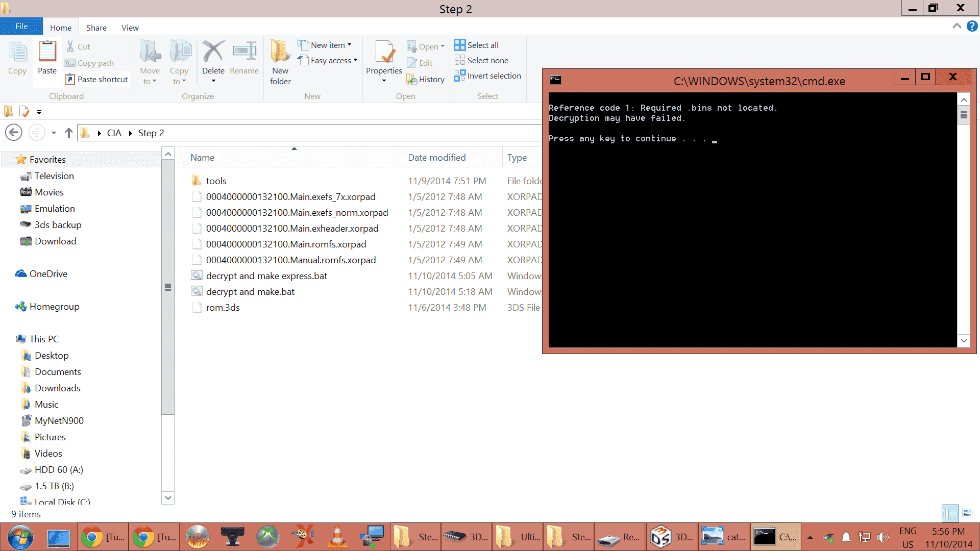Viewport: 980px width, 551px height.
Task: Click the network tray icon
Action: coord(865,537)
